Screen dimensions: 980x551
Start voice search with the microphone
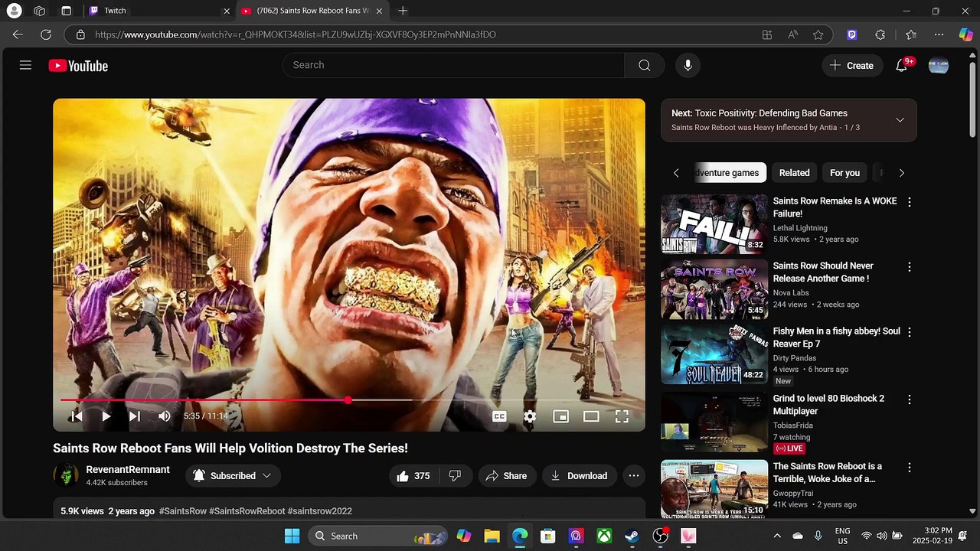[x=688, y=65]
